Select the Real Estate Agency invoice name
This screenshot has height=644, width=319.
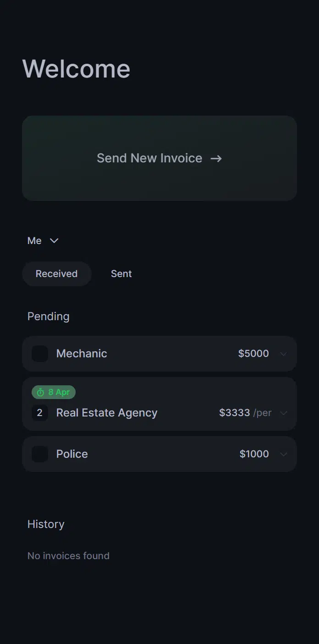[106, 413]
